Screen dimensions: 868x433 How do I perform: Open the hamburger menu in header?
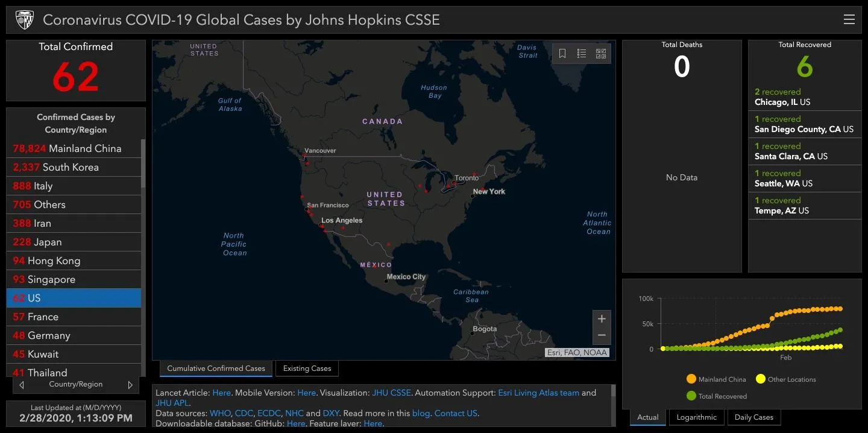point(849,19)
